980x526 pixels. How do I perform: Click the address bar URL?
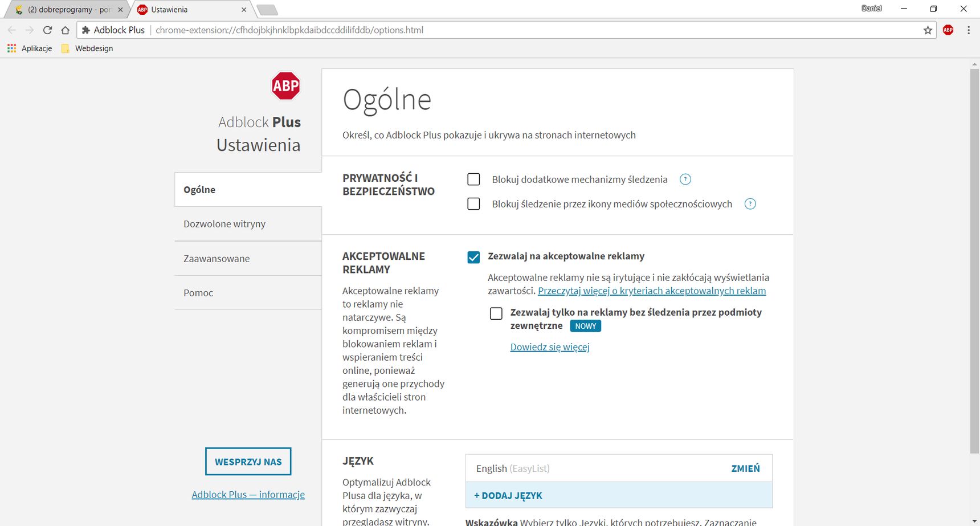coord(289,30)
